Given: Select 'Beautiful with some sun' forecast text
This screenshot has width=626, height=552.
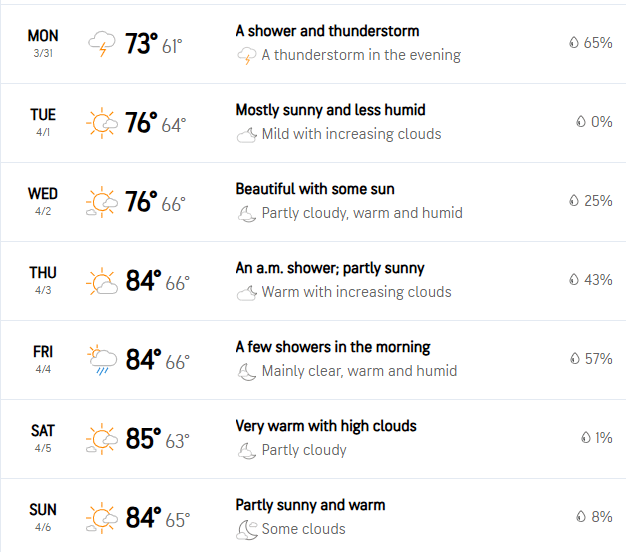Looking at the screenshot, I should click(315, 189).
